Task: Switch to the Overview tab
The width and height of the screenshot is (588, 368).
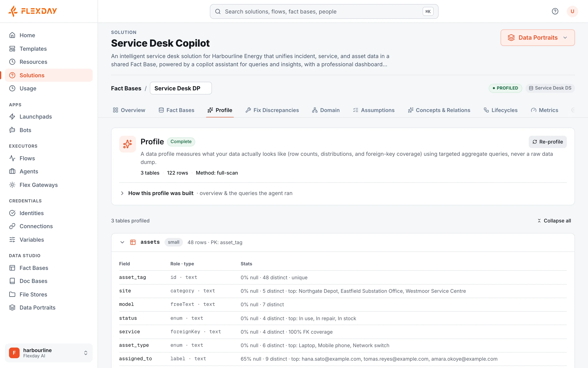Action: tap(129, 110)
